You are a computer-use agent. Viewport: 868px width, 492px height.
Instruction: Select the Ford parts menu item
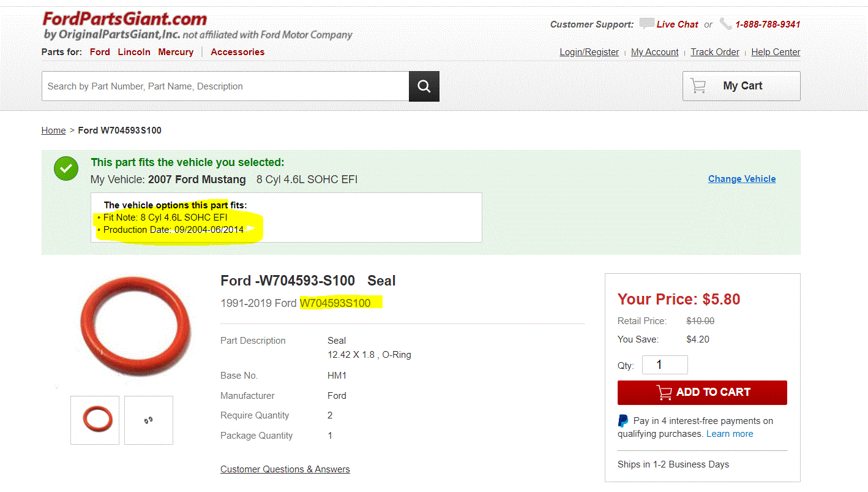pos(100,52)
